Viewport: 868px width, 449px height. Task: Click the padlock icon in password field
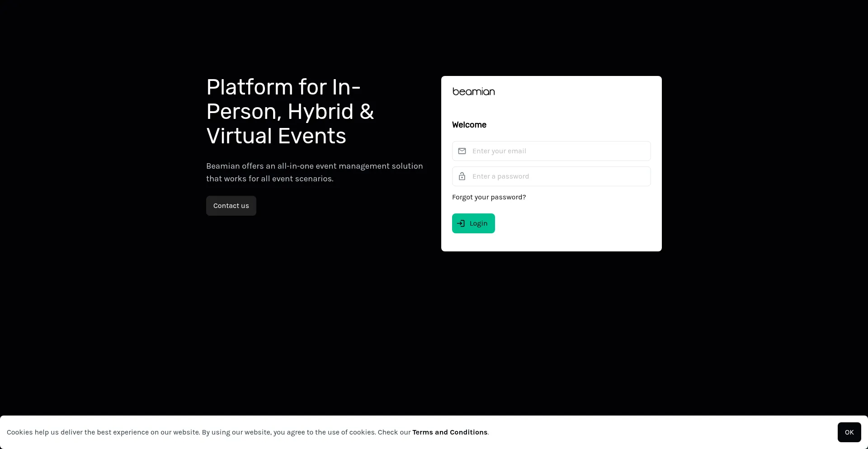point(462,176)
